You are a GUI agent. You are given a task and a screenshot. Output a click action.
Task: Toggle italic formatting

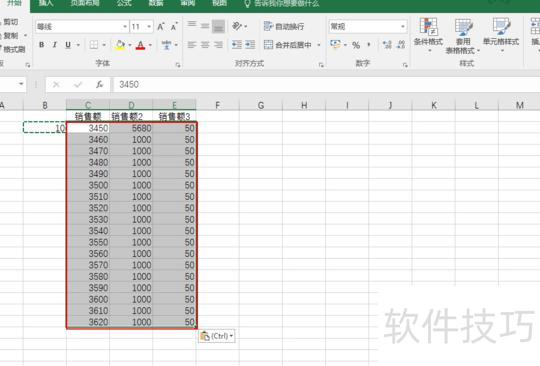[x=55, y=45]
